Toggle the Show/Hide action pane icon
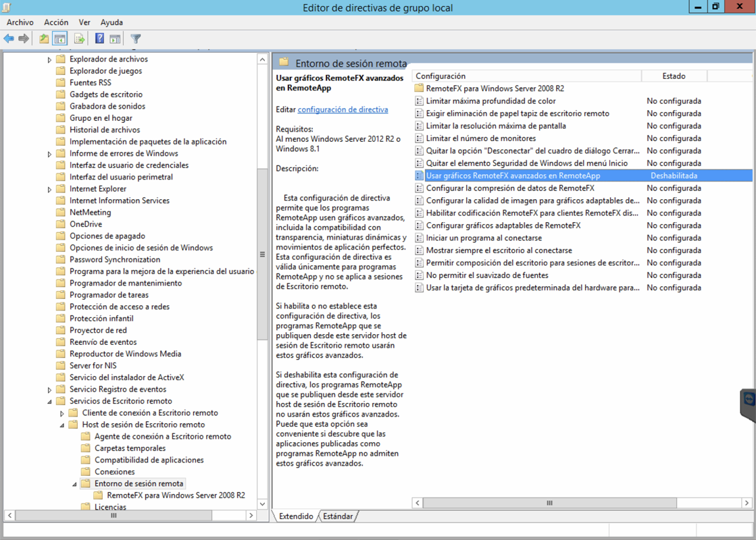756x540 pixels. coord(115,38)
